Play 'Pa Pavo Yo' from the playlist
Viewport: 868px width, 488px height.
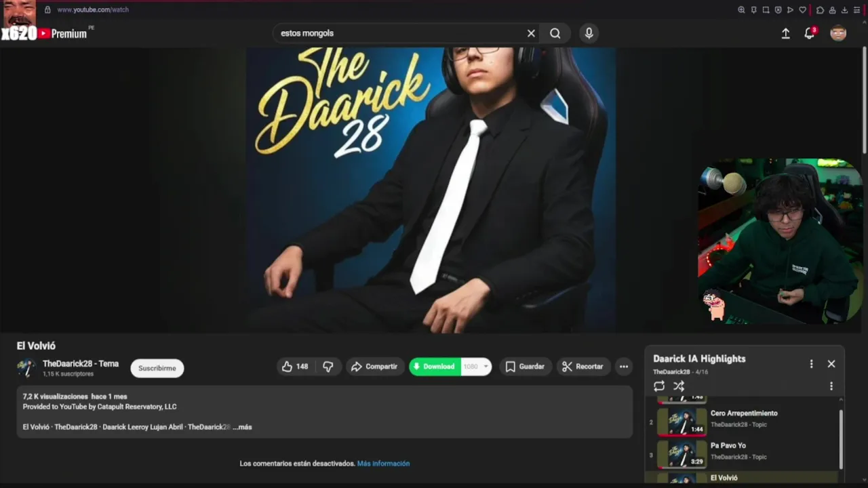click(x=744, y=454)
